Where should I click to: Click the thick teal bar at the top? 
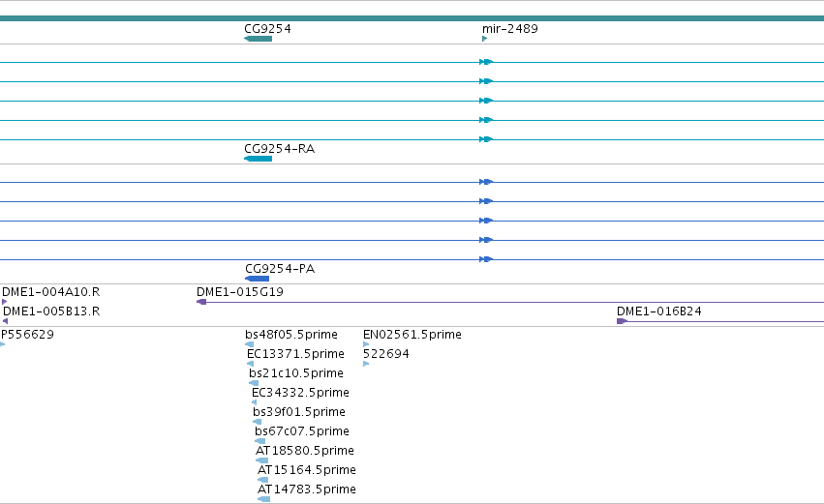412,18
